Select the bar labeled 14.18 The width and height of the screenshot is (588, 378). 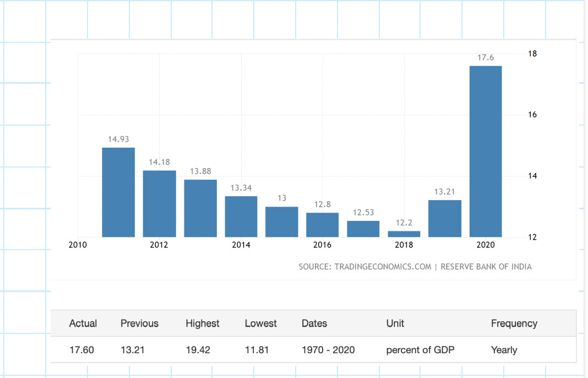click(159, 204)
